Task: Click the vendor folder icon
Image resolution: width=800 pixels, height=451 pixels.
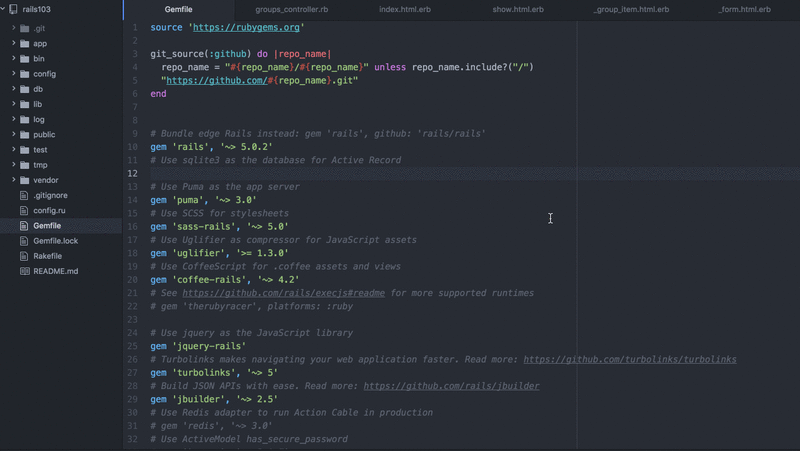Action: pos(24,180)
